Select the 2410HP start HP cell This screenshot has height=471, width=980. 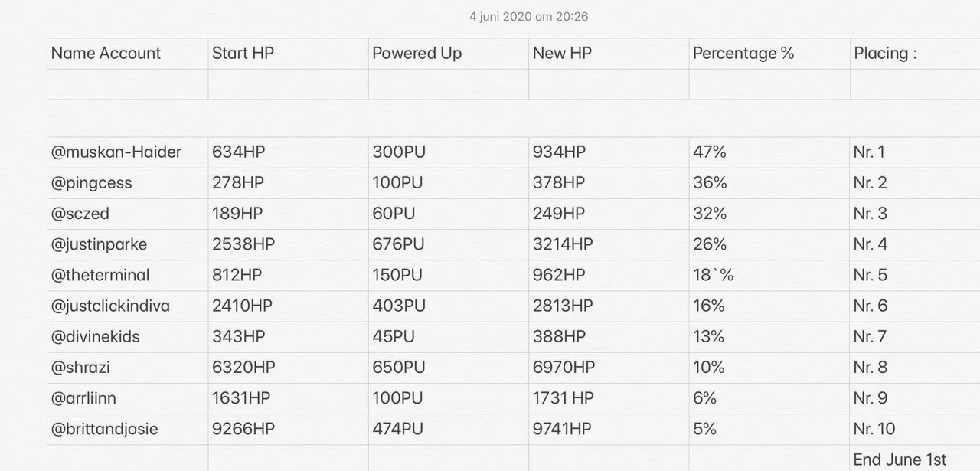coord(288,306)
